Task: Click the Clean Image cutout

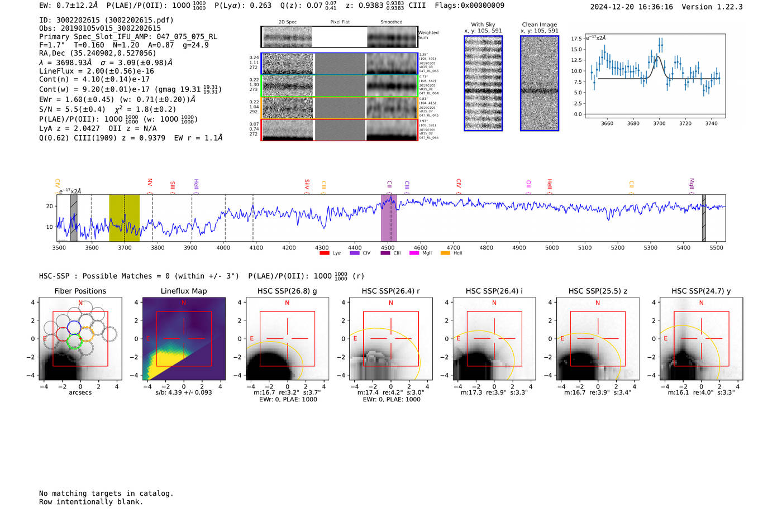Action: pos(540,83)
